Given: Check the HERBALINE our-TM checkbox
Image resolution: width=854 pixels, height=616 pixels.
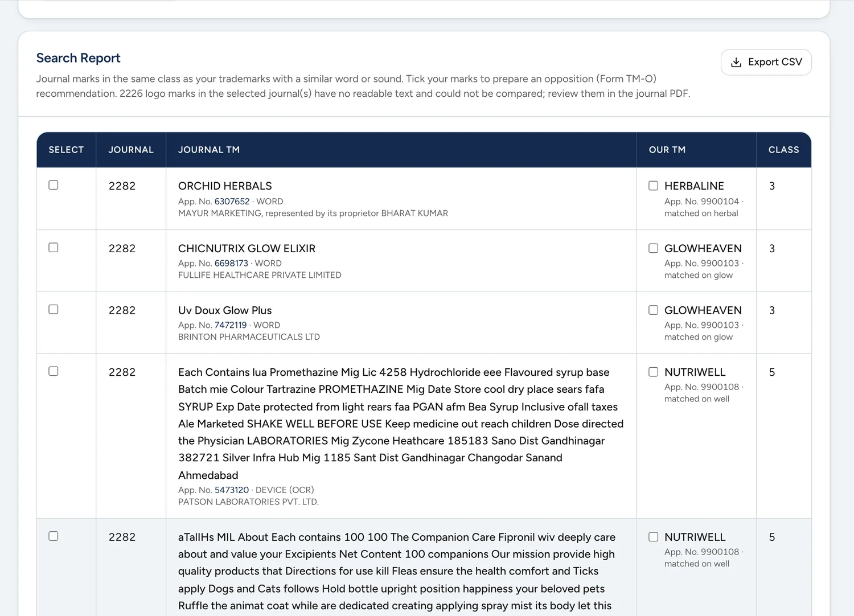Looking at the screenshot, I should (654, 186).
